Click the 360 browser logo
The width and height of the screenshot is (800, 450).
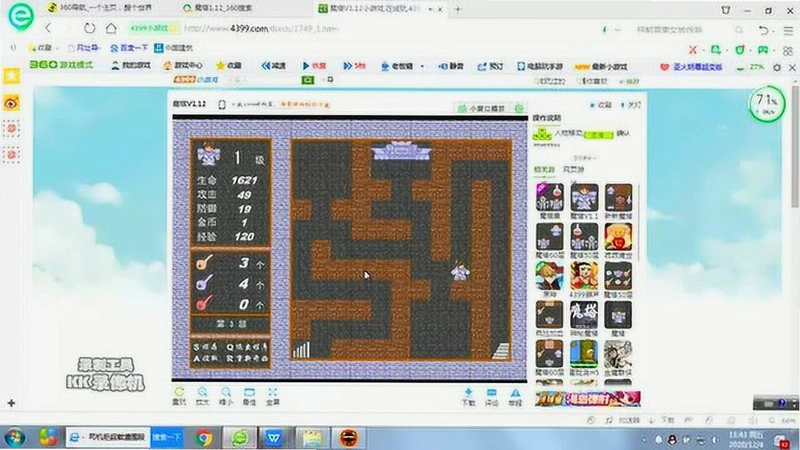(21, 15)
